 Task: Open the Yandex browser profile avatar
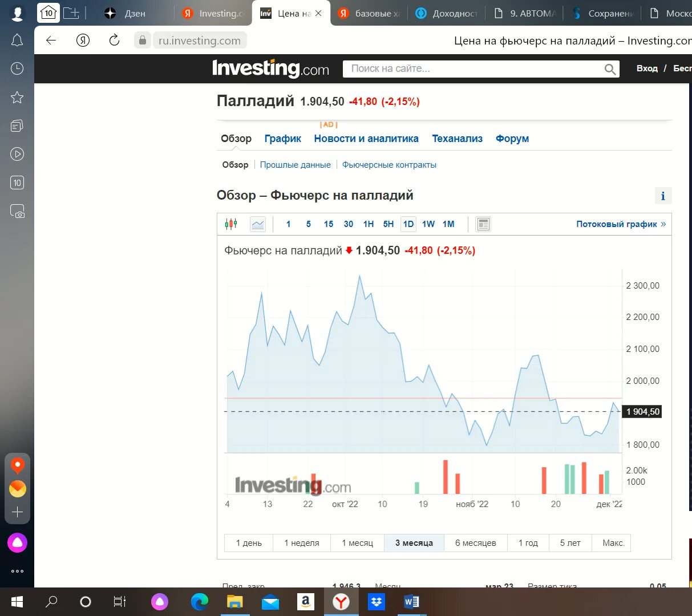[x=18, y=13]
